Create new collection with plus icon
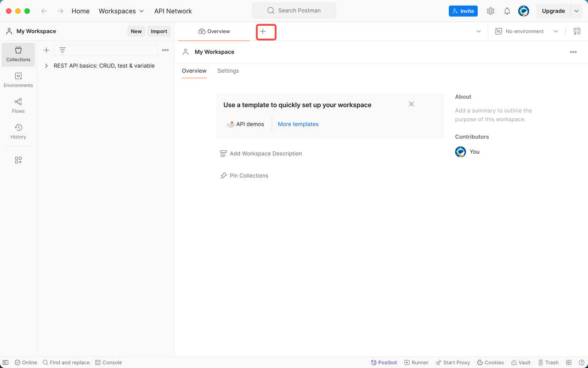588x368 pixels. [46, 50]
